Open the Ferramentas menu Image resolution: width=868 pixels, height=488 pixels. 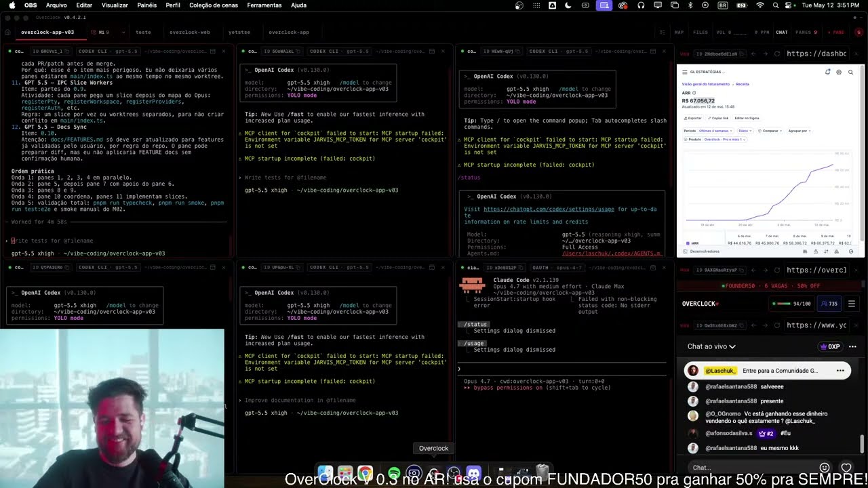coord(264,5)
